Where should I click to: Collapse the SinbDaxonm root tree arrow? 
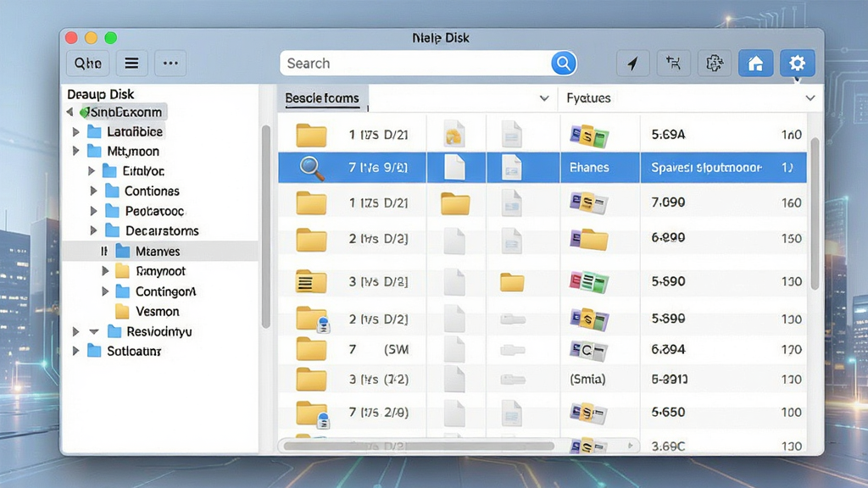click(70, 112)
